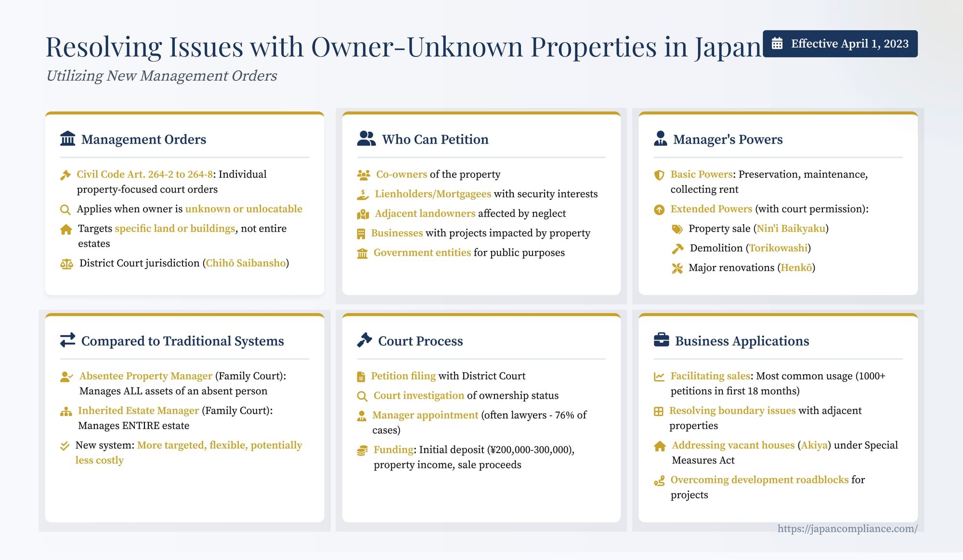Click the document icon beside Petition filing
The height and width of the screenshot is (560, 963).
coord(361,377)
